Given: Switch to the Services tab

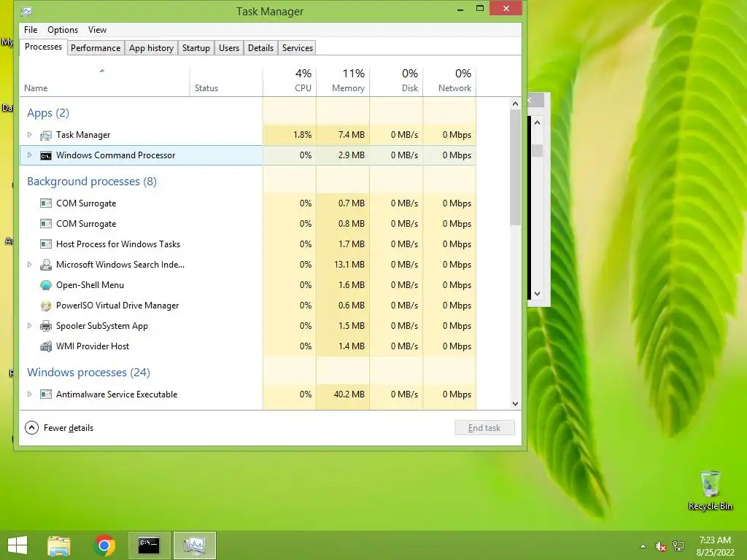Looking at the screenshot, I should [298, 48].
